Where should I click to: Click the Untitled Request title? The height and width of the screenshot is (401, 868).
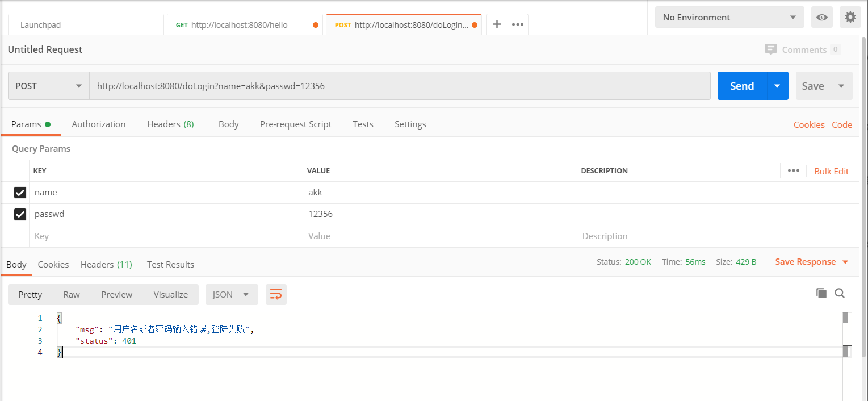point(45,49)
